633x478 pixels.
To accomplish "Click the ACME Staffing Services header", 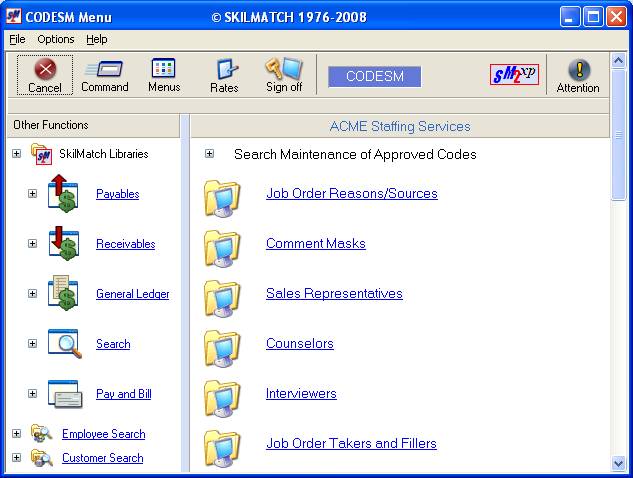I will pyautogui.click(x=400, y=126).
